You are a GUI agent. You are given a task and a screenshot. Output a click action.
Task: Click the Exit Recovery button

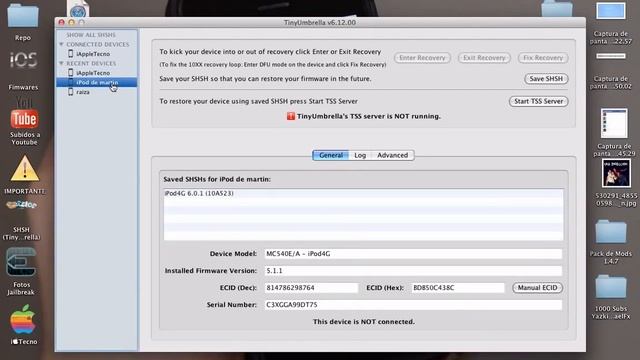pyautogui.click(x=484, y=58)
